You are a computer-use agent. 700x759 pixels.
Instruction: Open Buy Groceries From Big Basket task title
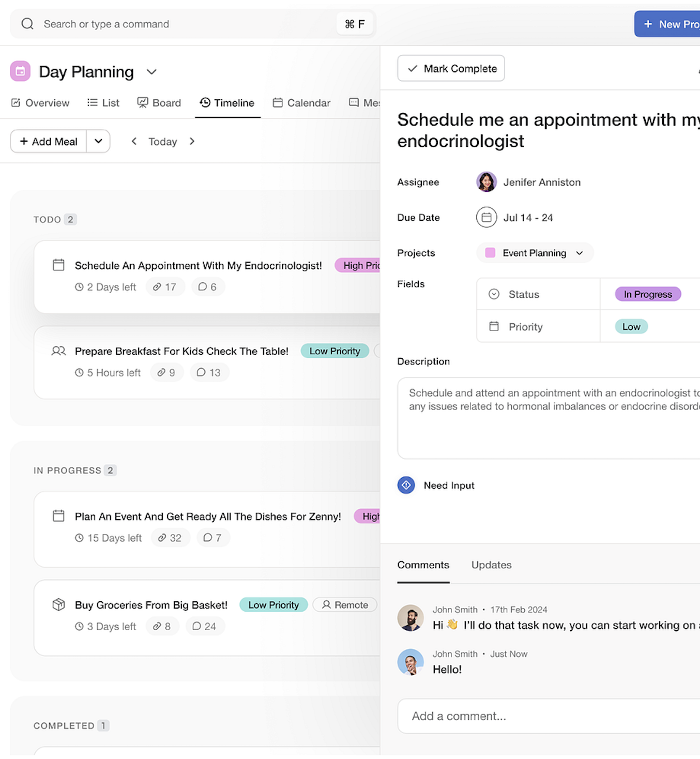pyautogui.click(x=151, y=605)
